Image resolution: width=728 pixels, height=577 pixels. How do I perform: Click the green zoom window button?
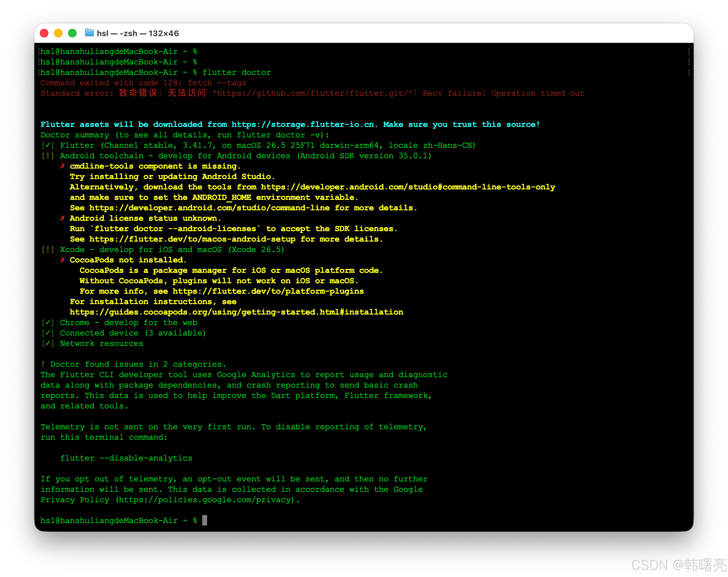pyautogui.click(x=72, y=33)
